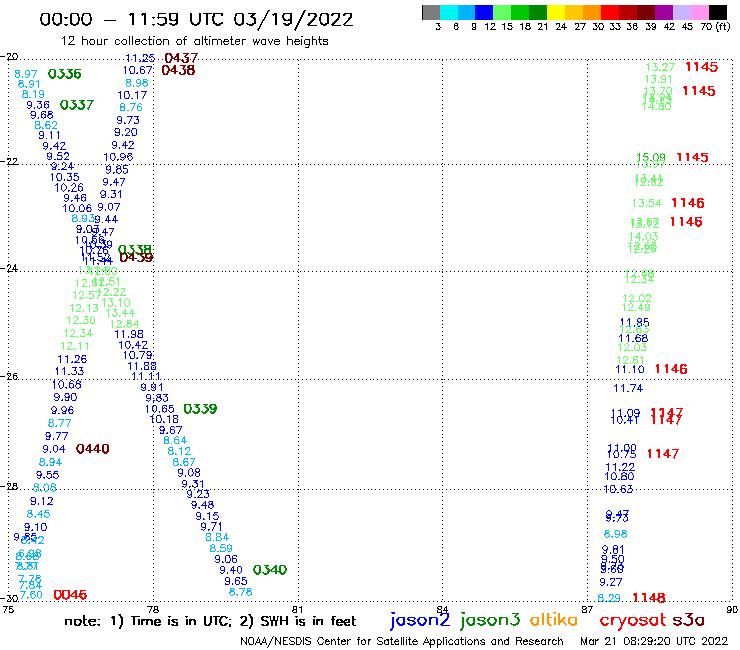This screenshot has width=740, height=650.
Task: Click the 13.10 wave height value
Action: point(116,303)
